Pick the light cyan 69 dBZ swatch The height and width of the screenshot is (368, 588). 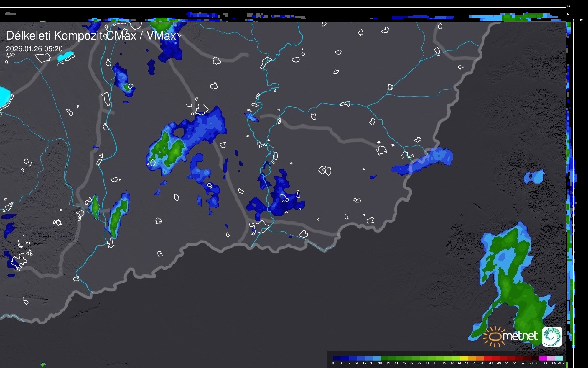559,358
